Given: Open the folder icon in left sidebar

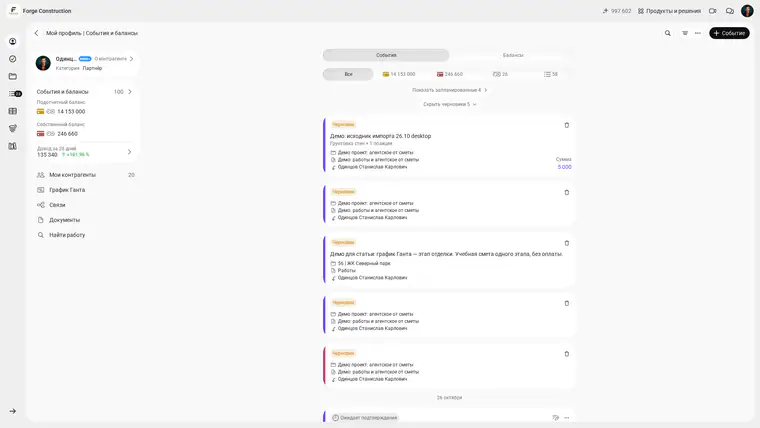Looking at the screenshot, I should pos(13,76).
